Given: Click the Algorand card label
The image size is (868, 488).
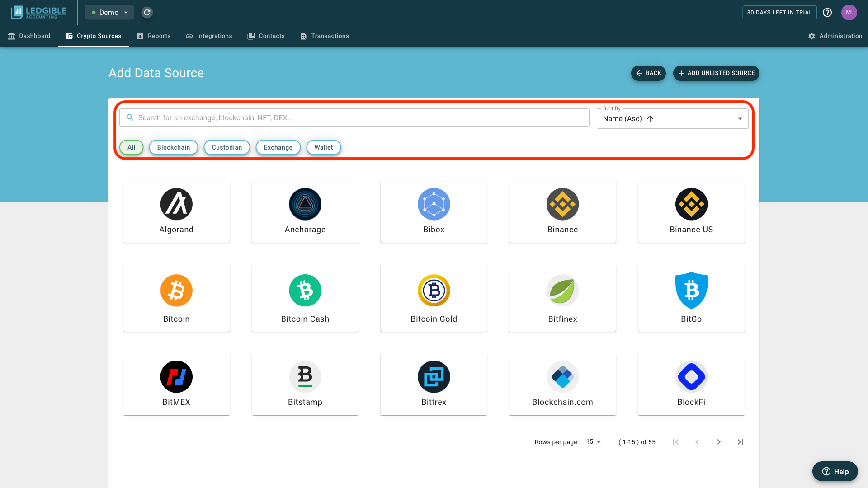Looking at the screenshot, I should click(176, 230).
